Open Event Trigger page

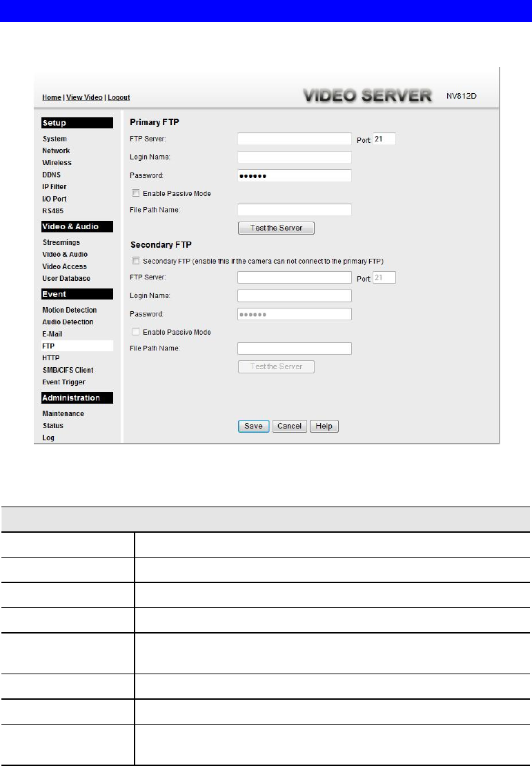(x=63, y=382)
